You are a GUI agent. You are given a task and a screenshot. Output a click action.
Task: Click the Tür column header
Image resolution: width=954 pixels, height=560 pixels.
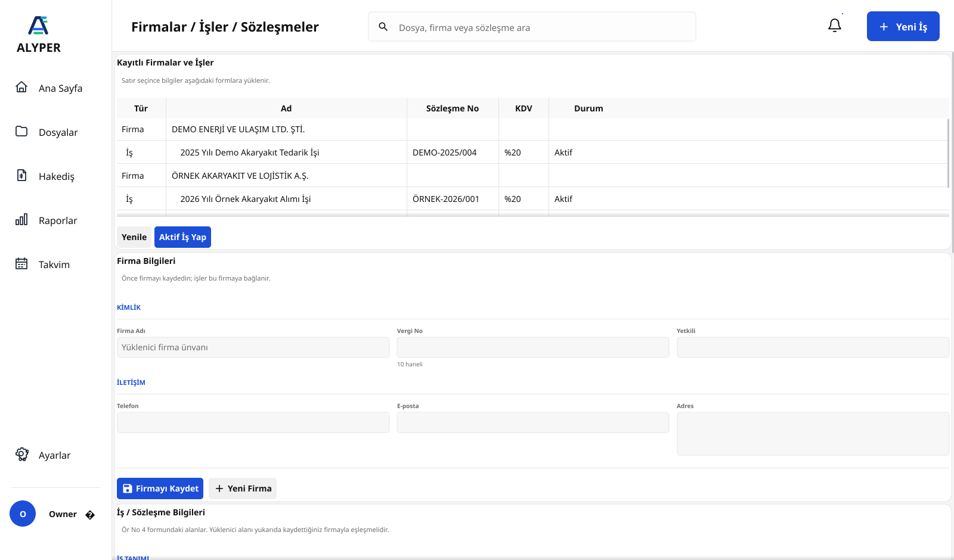tap(141, 108)
